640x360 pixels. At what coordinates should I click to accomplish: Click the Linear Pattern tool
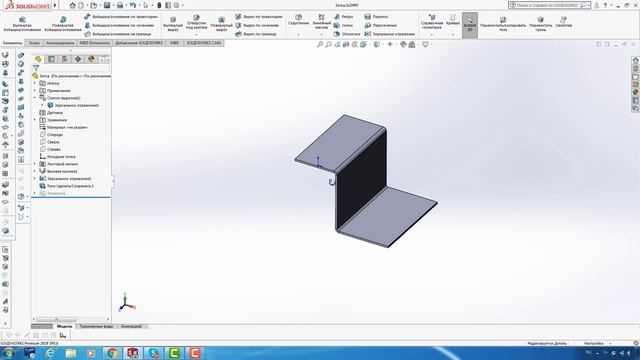click(x=322, y=21)
